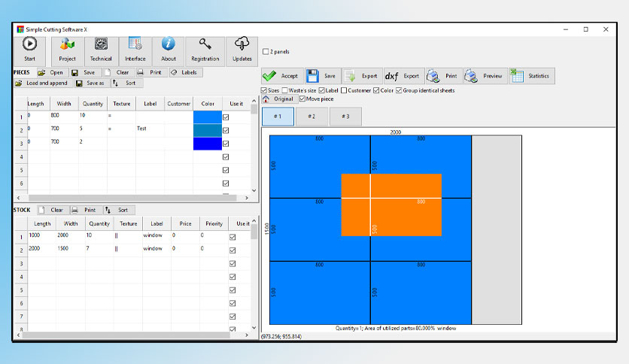Image resolution: width=629 pixels, height=364 pixels.
Task: Open Technical settings icon
Action: (101, 44)
